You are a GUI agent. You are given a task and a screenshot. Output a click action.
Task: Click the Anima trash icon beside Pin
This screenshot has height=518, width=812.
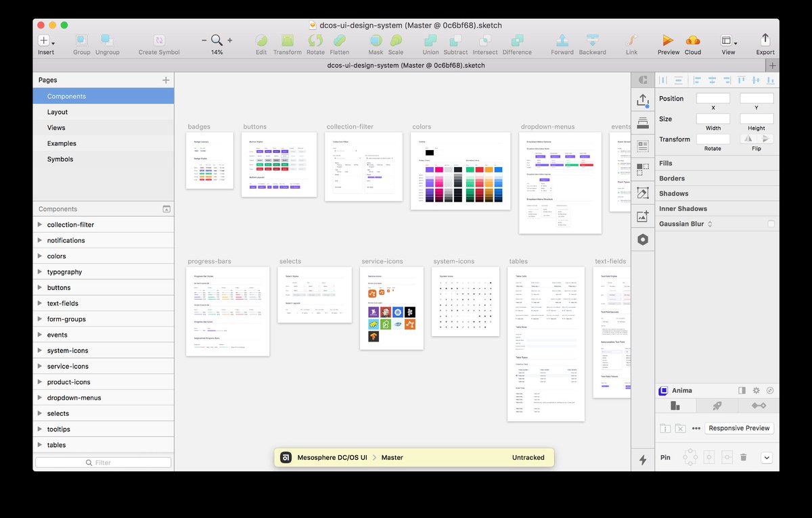pyautogui.click(x=743, y=458)
